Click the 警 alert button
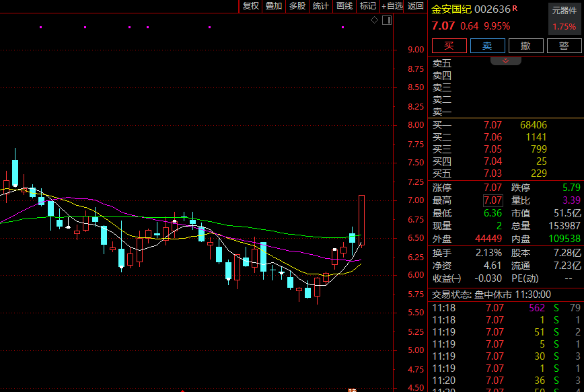The height and width of the screenshot is (392, 584). click(564, 46)
